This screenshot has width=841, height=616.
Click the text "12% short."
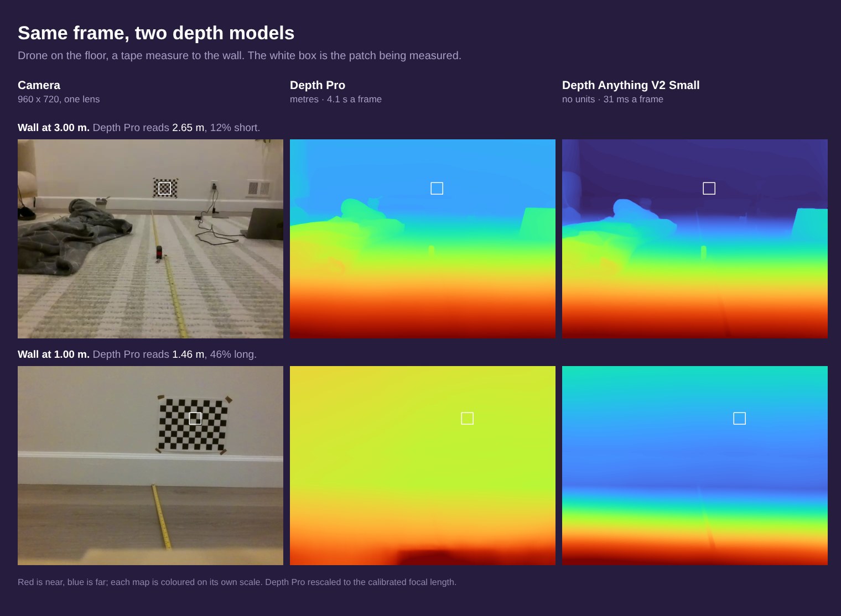click(235, 128)
